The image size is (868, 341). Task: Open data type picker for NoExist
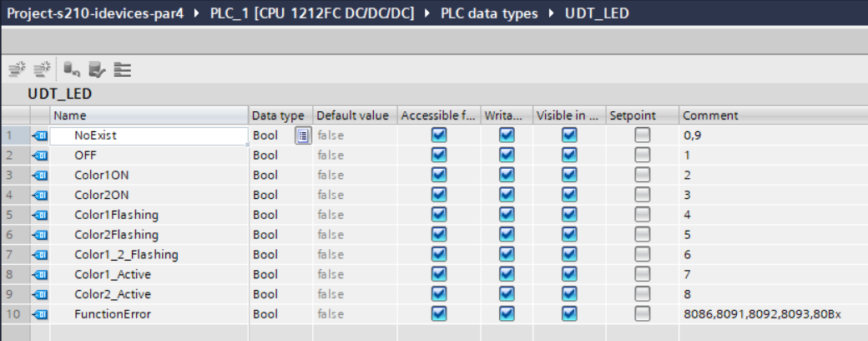[303, 135]
